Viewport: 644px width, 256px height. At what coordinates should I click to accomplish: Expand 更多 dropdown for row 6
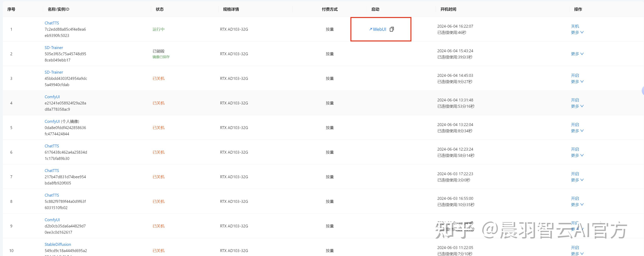577,155
